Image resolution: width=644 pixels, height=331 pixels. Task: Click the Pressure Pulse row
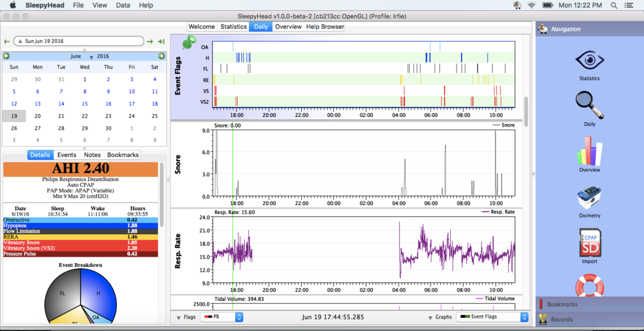(80, 254)
